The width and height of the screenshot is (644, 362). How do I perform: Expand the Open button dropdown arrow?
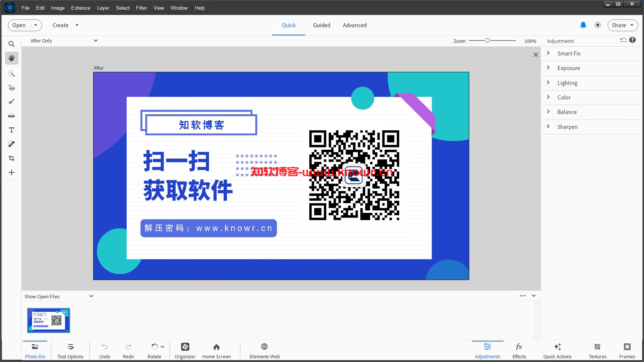(36, 25)
